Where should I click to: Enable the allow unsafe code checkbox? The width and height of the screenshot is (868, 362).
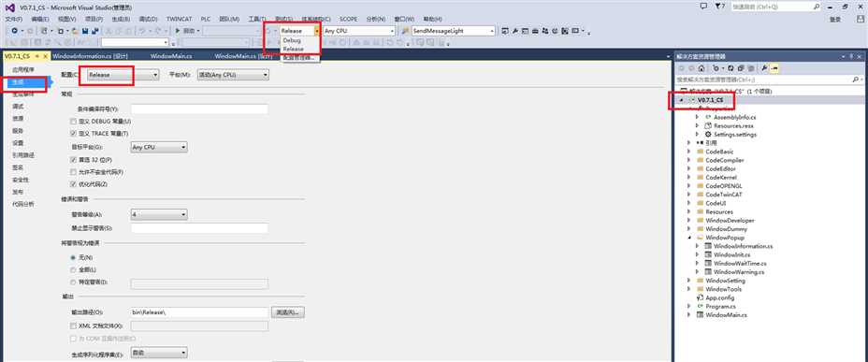tap(74, 171)
